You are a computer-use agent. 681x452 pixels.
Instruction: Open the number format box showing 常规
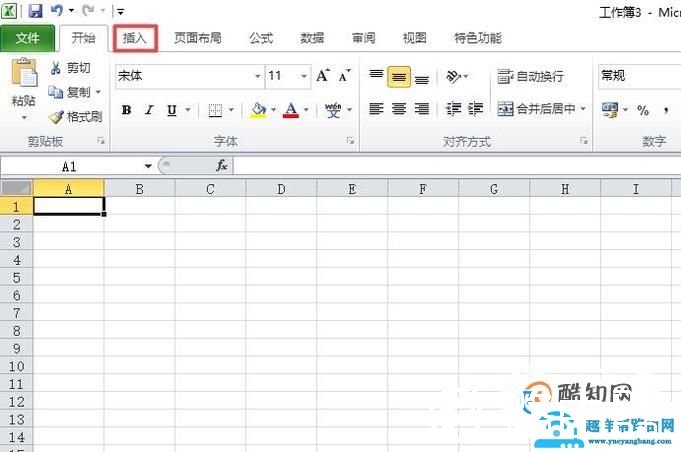(x=639, y=76)
